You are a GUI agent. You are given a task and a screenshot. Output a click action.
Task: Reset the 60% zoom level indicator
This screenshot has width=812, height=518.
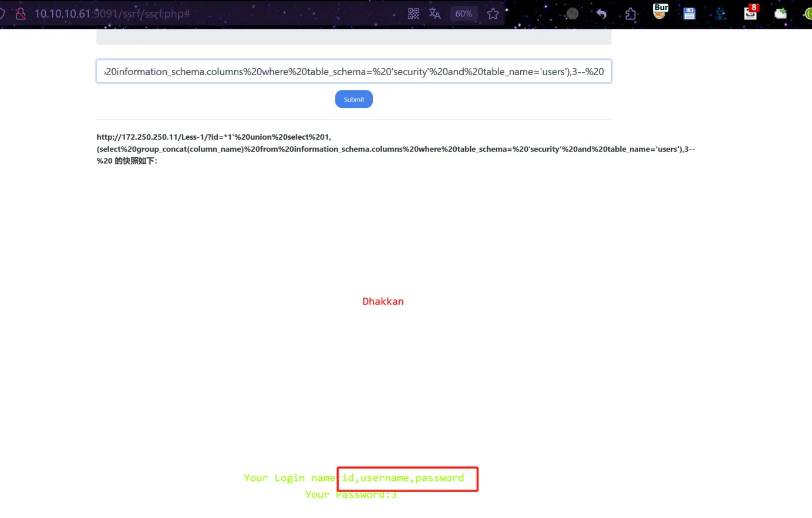463,13
